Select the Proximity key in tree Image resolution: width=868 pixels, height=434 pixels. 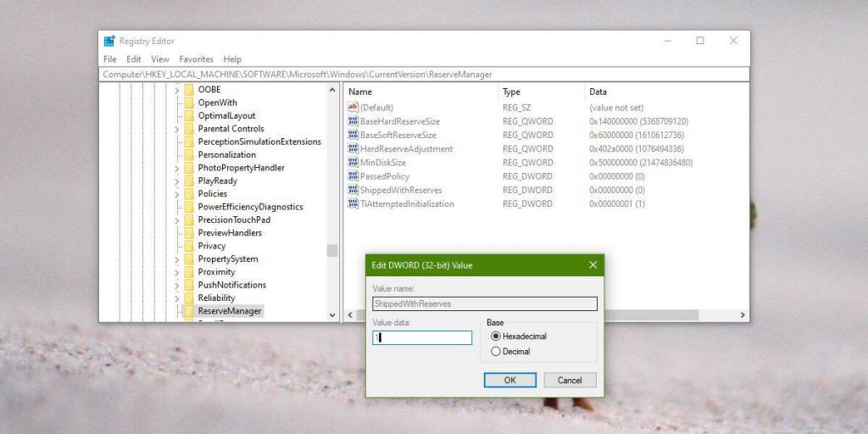[x=216, y=272]
